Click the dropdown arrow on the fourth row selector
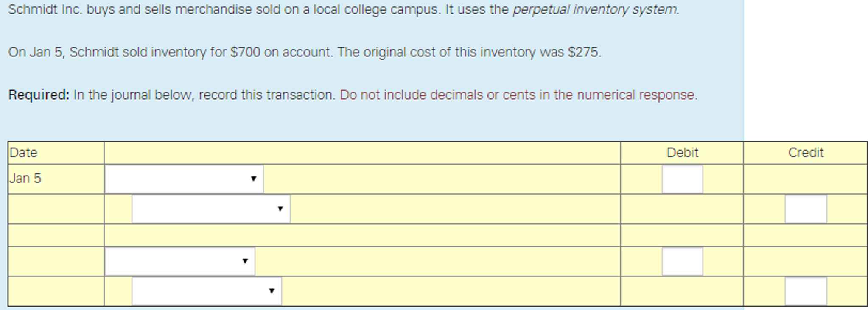Image resolution: width=868 pixels, height=310 pixels. tap(245, 262)
